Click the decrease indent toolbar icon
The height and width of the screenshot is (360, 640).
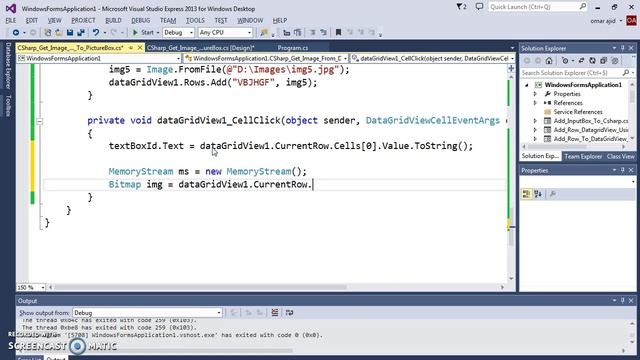point(287,32)
